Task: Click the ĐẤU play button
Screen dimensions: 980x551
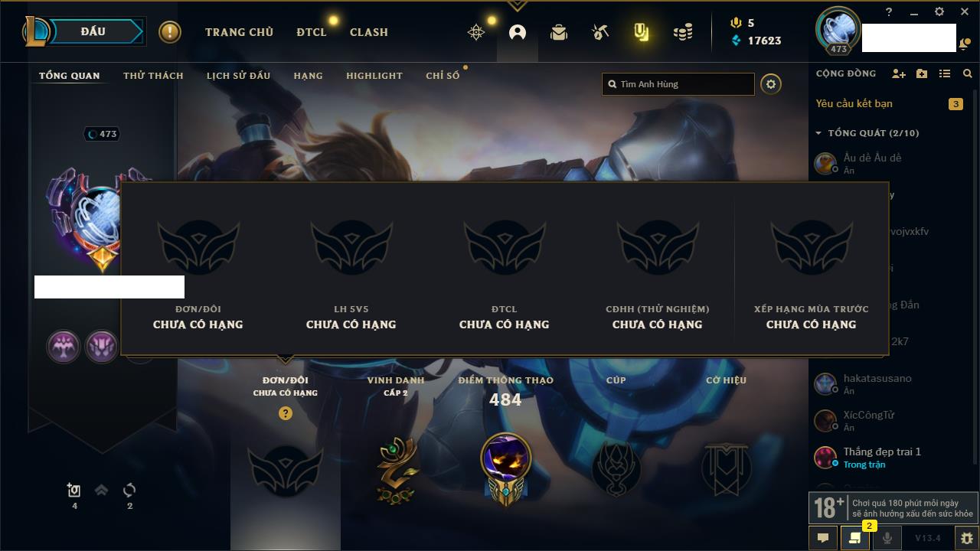Action: pos(93,31)
